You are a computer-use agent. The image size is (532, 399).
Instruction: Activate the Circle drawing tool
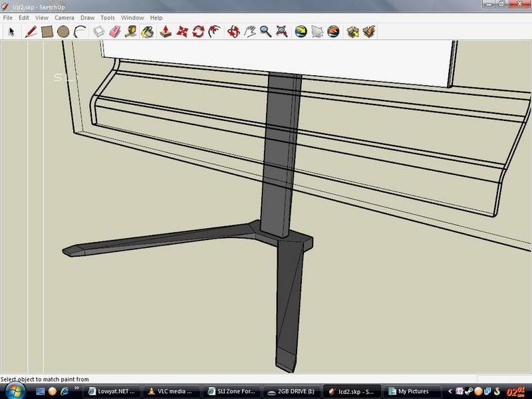pos(63,31)
